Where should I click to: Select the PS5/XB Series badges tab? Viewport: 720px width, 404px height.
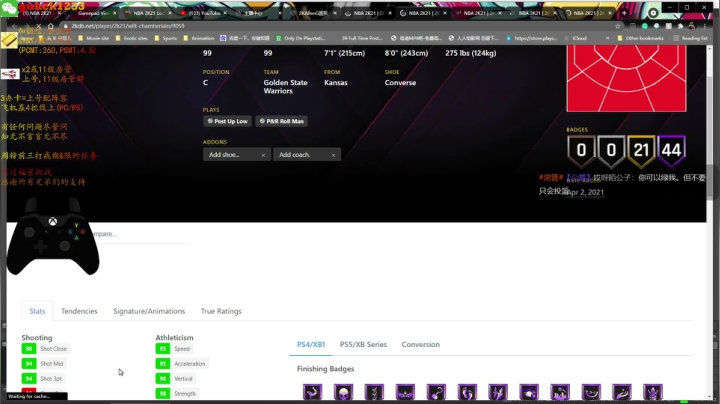(363, 344)
